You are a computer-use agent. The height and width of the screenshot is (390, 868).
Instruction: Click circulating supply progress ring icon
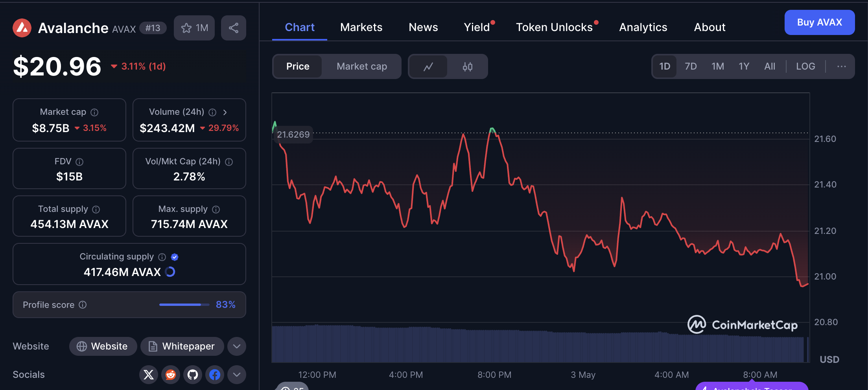[170, 272]
